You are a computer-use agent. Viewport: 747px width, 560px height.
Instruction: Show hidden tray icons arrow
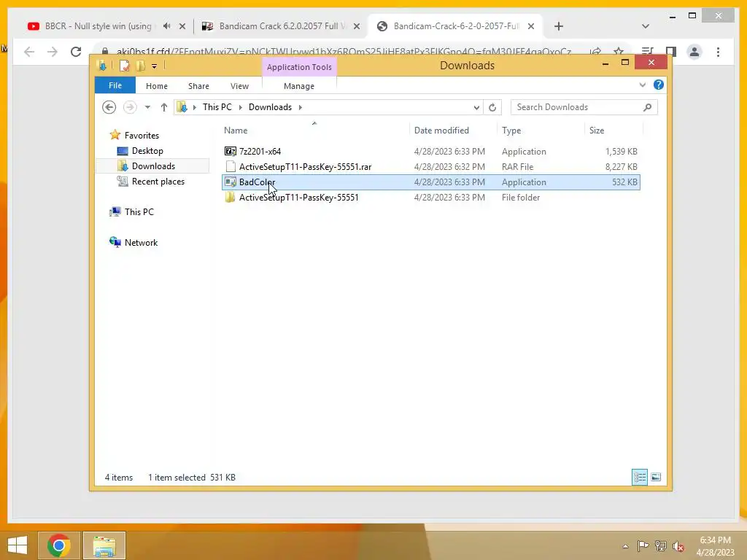(625, 546)
